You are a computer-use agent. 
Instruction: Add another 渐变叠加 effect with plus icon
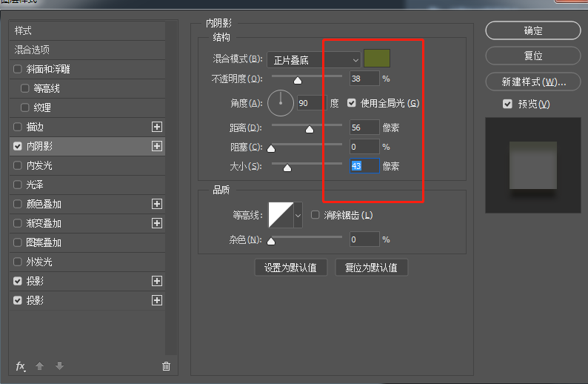[157, 223]
